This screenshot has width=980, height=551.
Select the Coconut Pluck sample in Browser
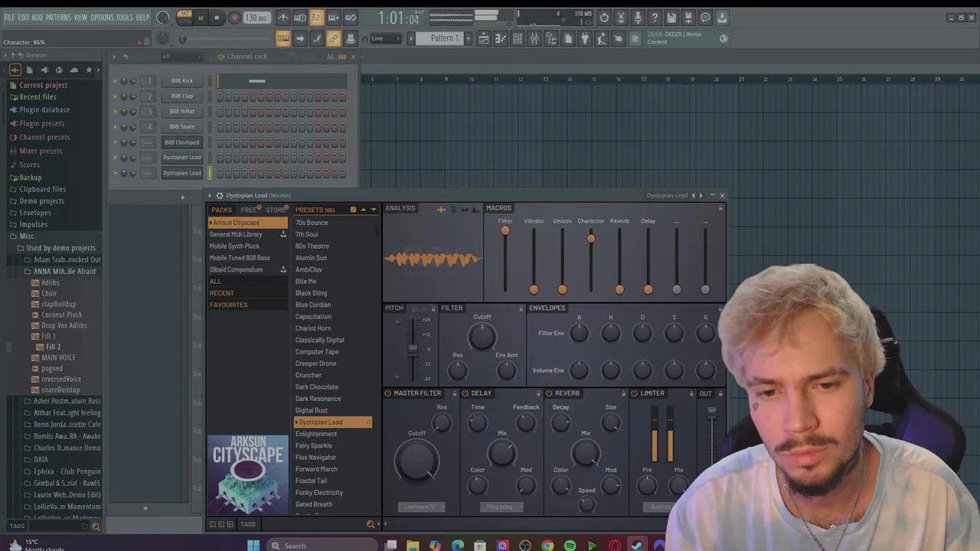pyautogui.click(x=61, y=315)
